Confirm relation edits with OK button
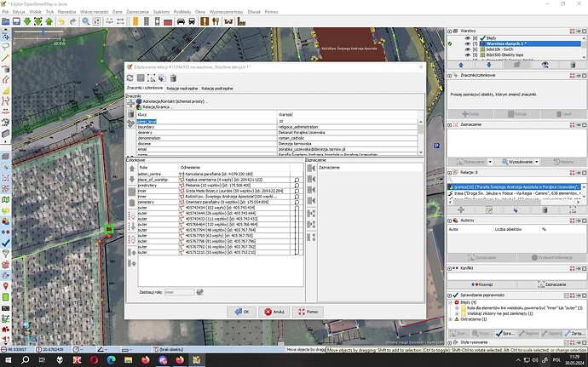This screenshot has height=367, width=588. pos(242,312)
